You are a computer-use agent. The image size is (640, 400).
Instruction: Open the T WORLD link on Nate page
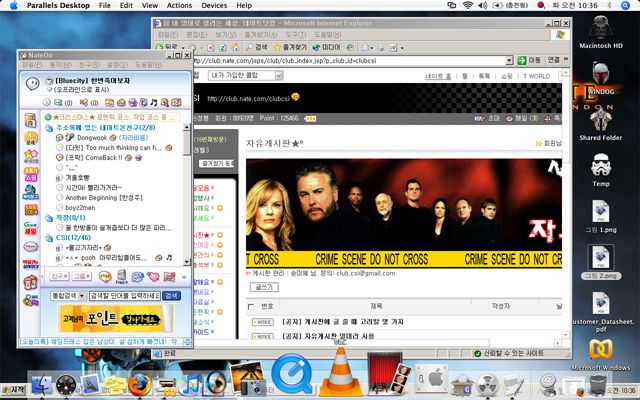click(536, 76)
